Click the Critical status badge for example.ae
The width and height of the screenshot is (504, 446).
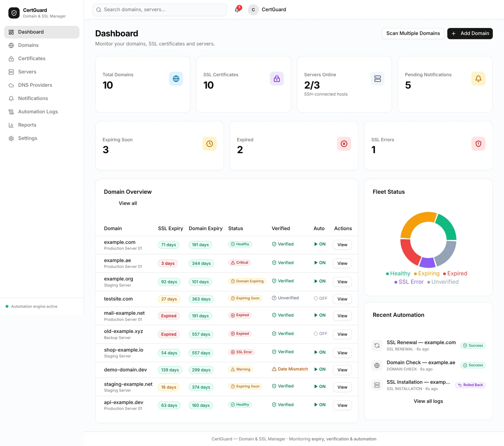(x=239, y=263)
